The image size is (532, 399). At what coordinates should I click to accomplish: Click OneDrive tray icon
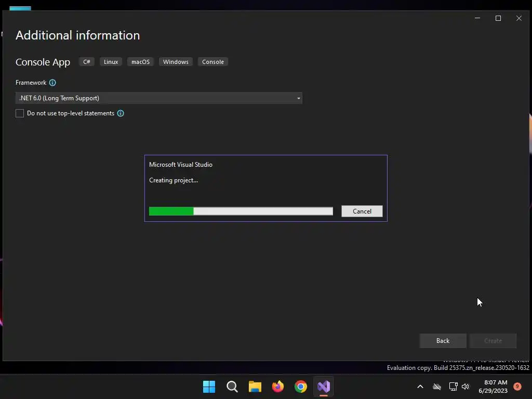437,387
